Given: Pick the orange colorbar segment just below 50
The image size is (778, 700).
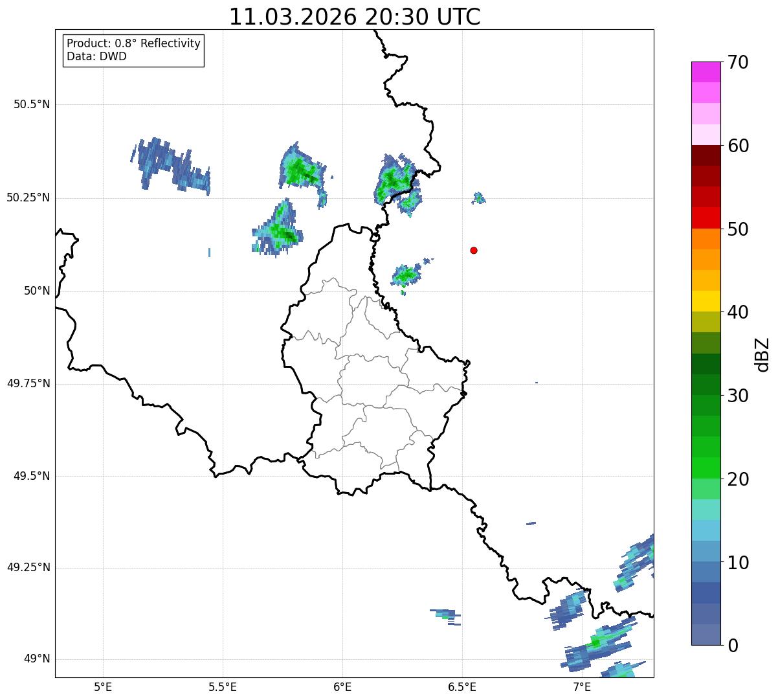Looking at the screenshot, I should [x=706, y=239].
